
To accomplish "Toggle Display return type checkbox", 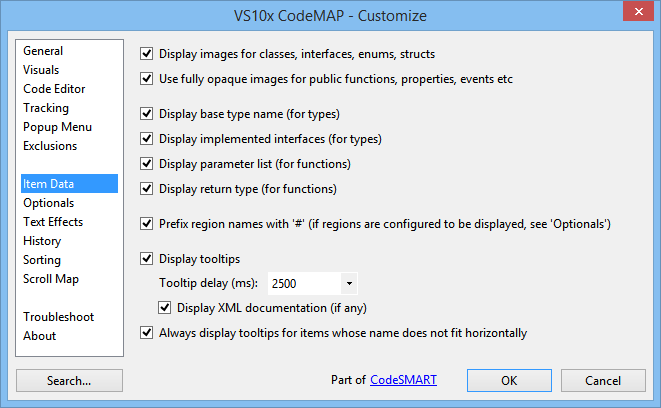I will [146, 189].
